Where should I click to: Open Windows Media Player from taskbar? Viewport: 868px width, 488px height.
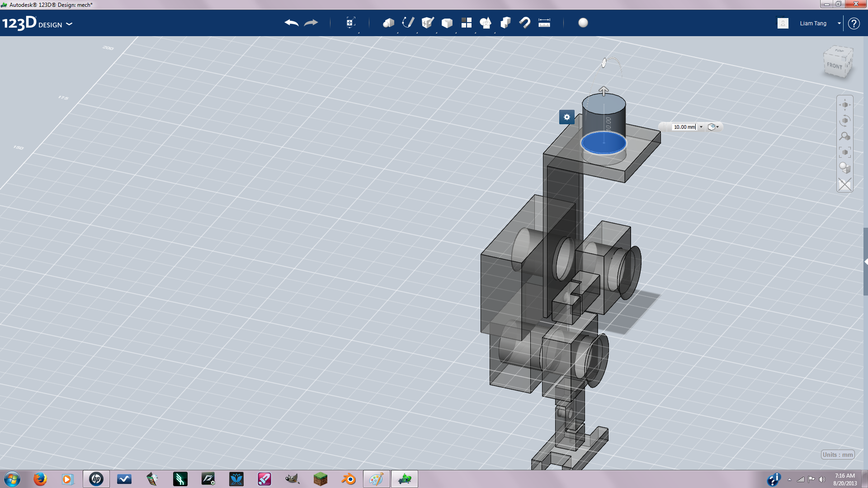tap(68, 479)
